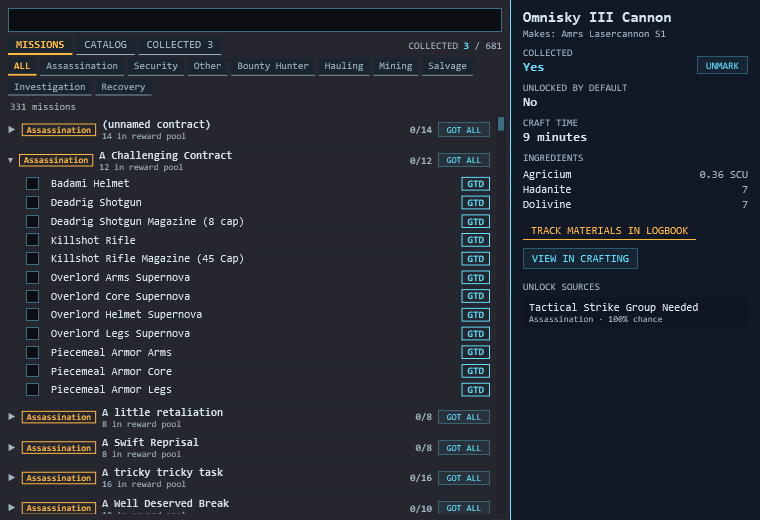Expand A tricky tricky task mission
The image size is (760, 520).
point(12,478)
